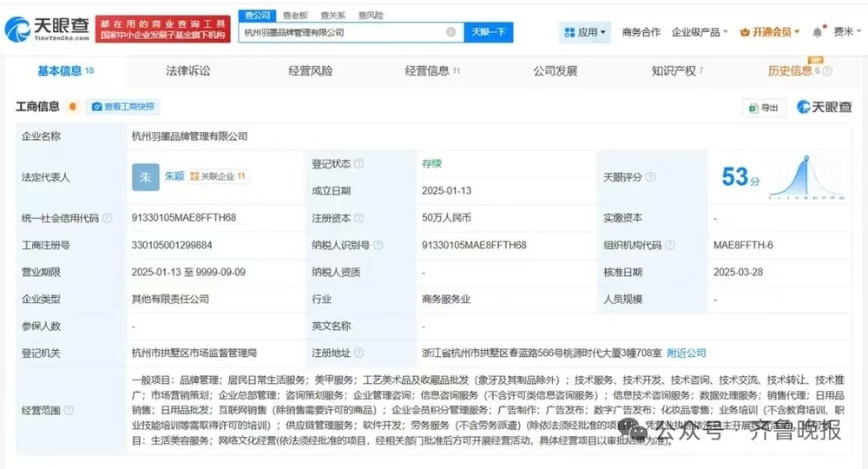Screen dimensions: 868x469
Task: Switch to the 查风险 search tab
Action: coord(371,15)
